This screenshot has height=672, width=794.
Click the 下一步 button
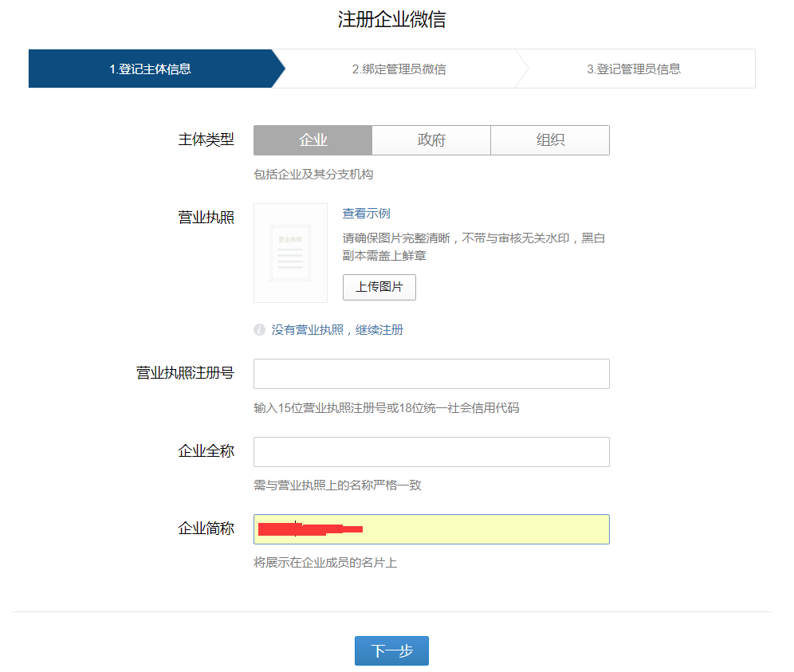pyautogui.click(x=391, y=650)
